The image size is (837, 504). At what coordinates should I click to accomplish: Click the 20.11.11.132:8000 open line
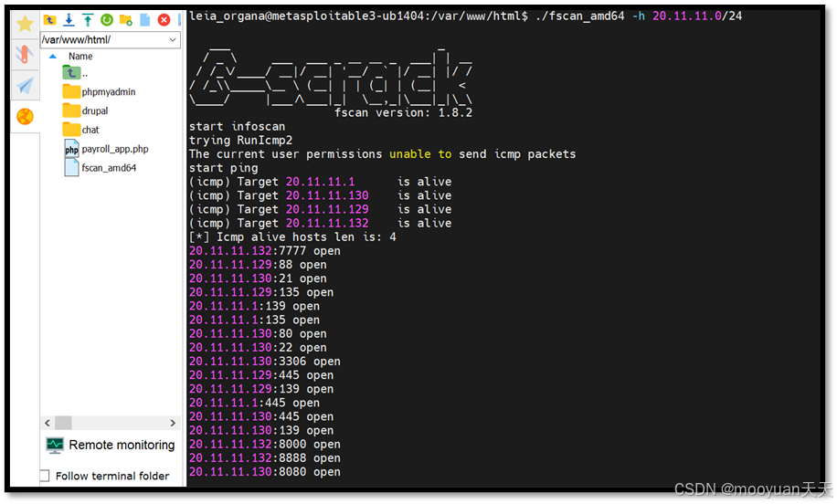coord(265,445)
